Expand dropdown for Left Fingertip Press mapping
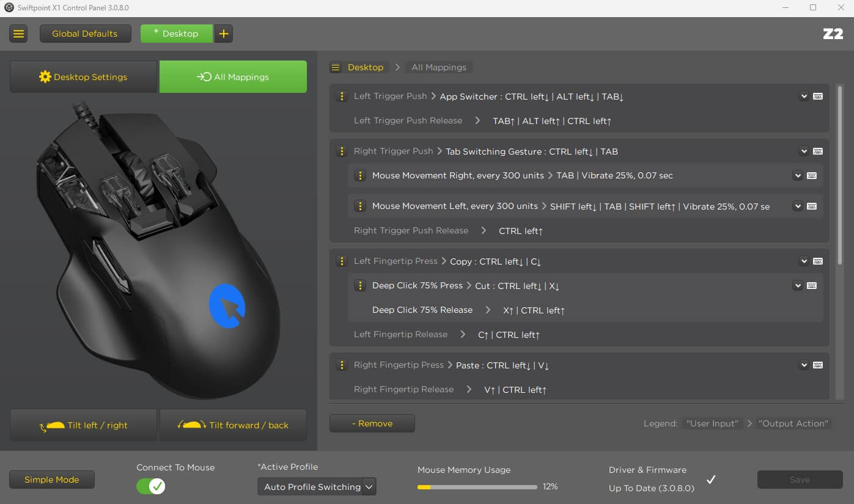 [x=804, y=261]
